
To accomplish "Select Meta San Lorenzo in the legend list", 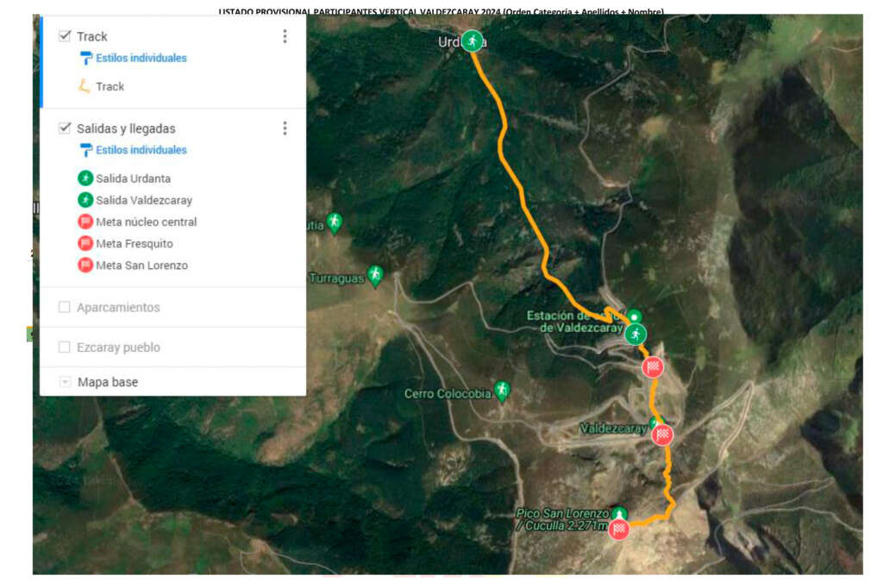I will (x=141, y=266).
